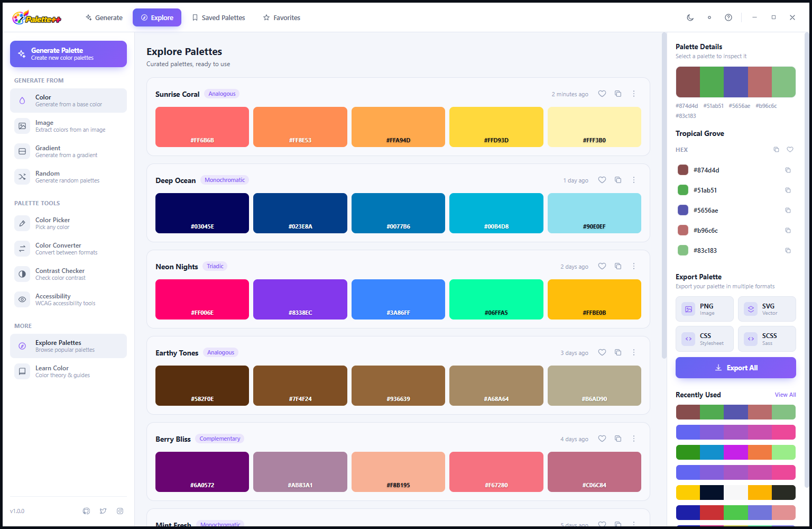The height and width of the screenshot is (529, 812).
Task: Open Neon Nights options menu
Action: point(634,266)
